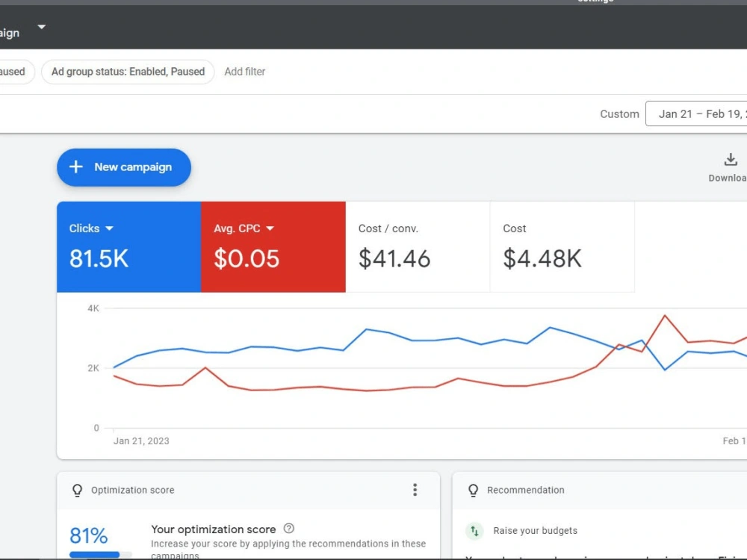Click the Recommendation lightbulb icon
This screenshot has width=747, height=560.
473,491
